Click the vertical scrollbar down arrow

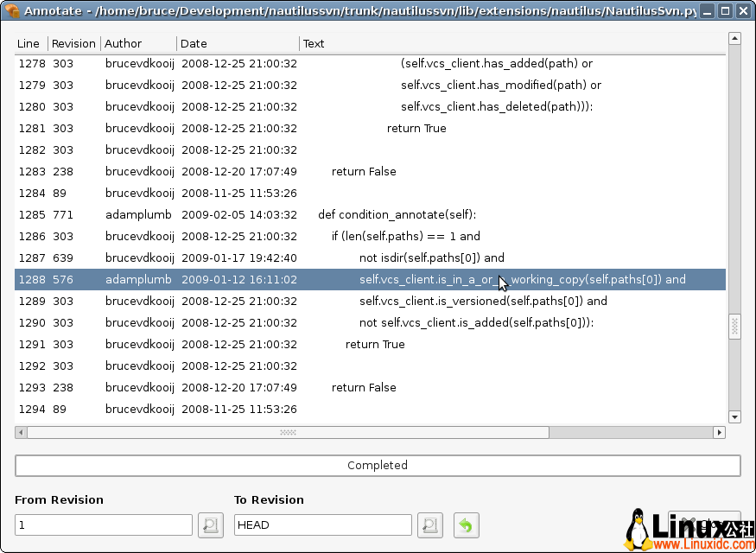(735, 416)
